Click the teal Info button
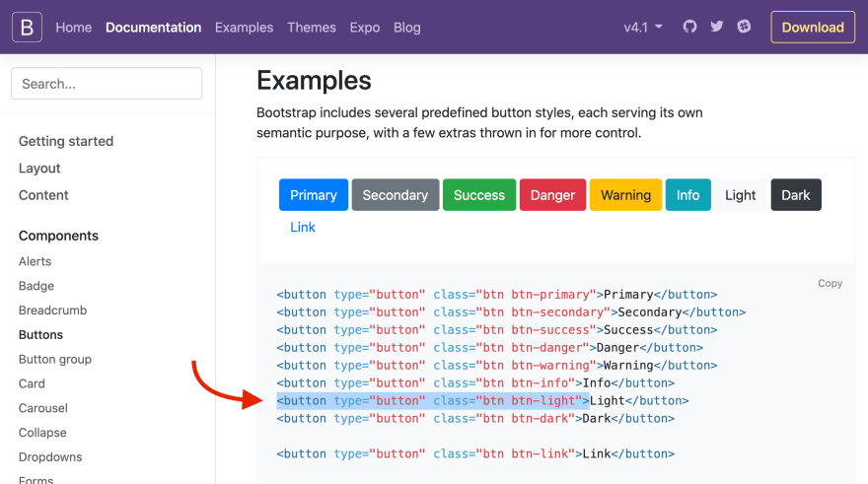Image resolution: width=868 pixels, height=484 pixels. (688, 195)
